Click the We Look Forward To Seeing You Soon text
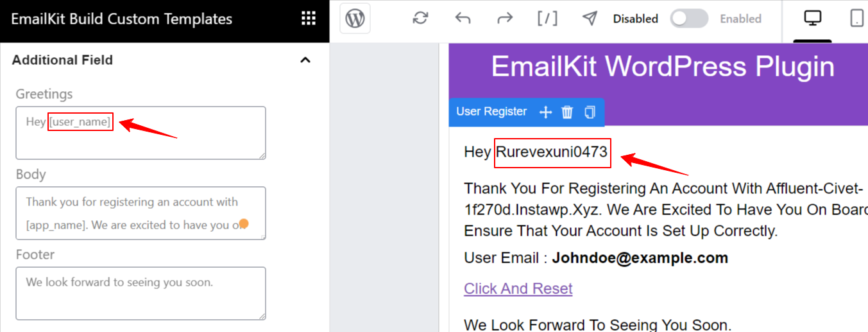This screenshot has width=868, height=332. pyautogui.click(x=597, y=325)
